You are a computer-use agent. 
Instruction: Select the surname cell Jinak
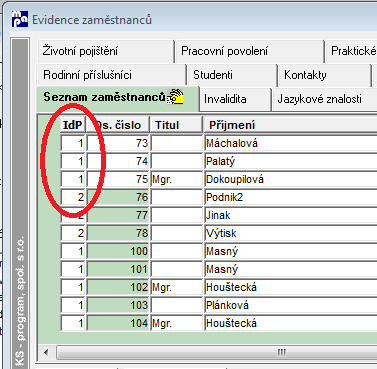(291, 215)
